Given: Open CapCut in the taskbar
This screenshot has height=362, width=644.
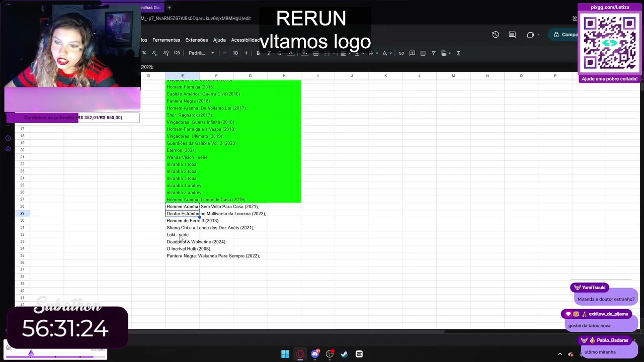Looking at the screenshot, I should click(x=359, y=354).
